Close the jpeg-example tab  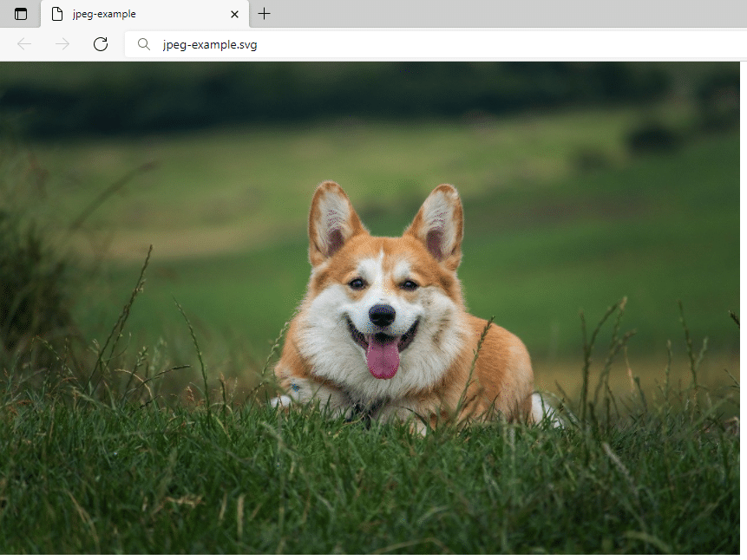pyautogui.click(x=233, y=14)
